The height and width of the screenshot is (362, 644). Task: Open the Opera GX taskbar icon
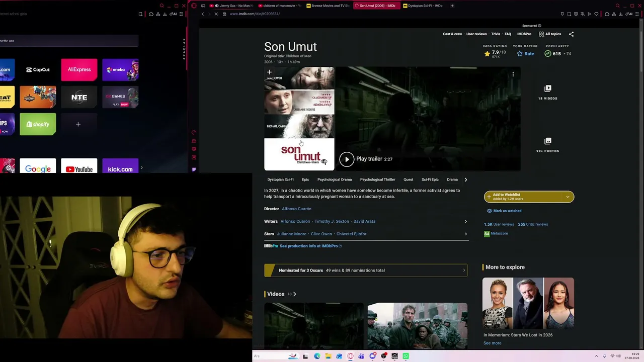click(x=350, y=356)
